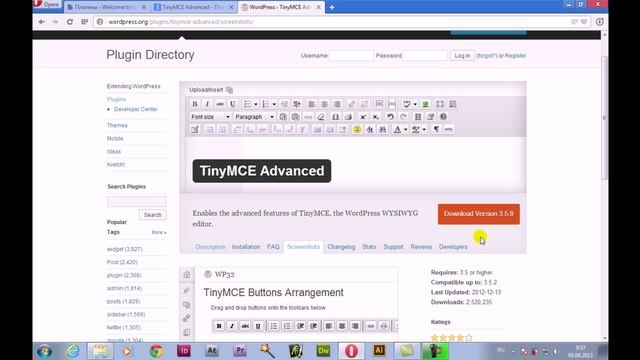Expand bulleted list style arrow
Image resolution: width=640 pixels, height=360 pixels.
tap(256, 104)
